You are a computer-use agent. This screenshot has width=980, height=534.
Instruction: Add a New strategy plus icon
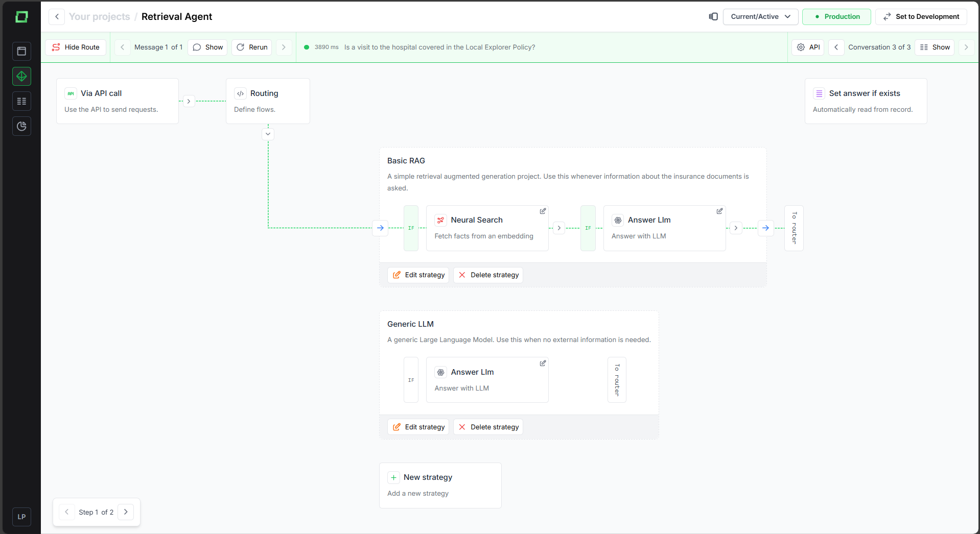[393, 477]
